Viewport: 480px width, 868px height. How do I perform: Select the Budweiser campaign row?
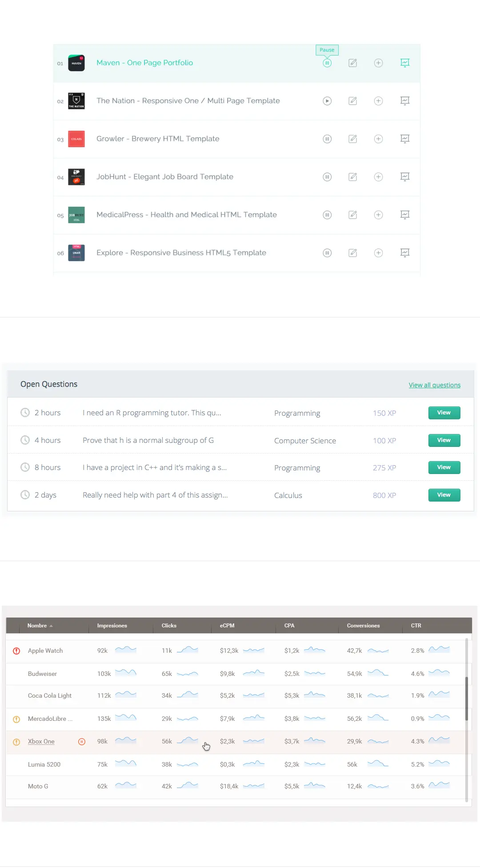pos(236,674)
